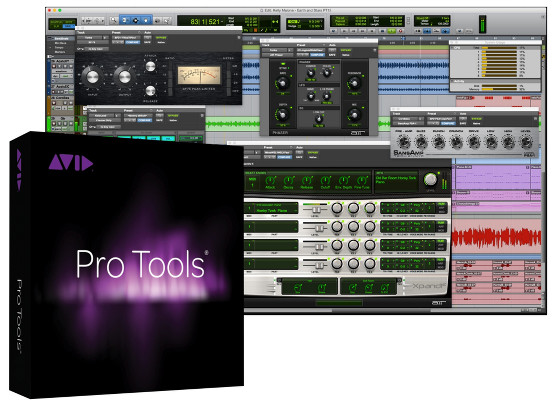560x403 pixels.
Task: Click the Phaser Feedback knob
Action: coord(354,84)
